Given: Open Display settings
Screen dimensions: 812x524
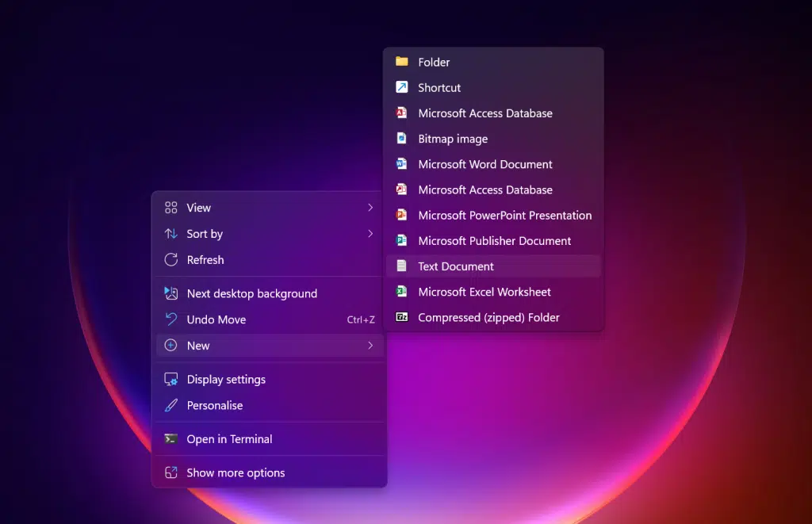Looking at the screenshot, I should click(x=226, y=380).
